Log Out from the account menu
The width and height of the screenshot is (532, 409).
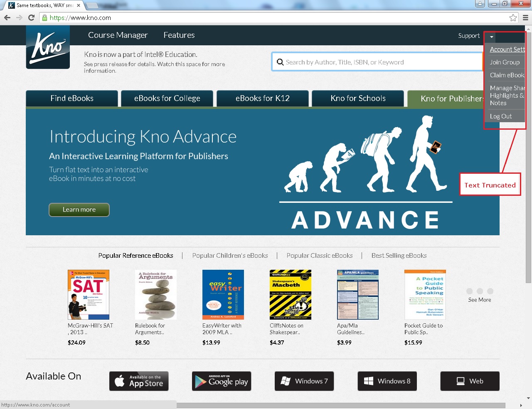pyautogui.click(x=500, y=116)
